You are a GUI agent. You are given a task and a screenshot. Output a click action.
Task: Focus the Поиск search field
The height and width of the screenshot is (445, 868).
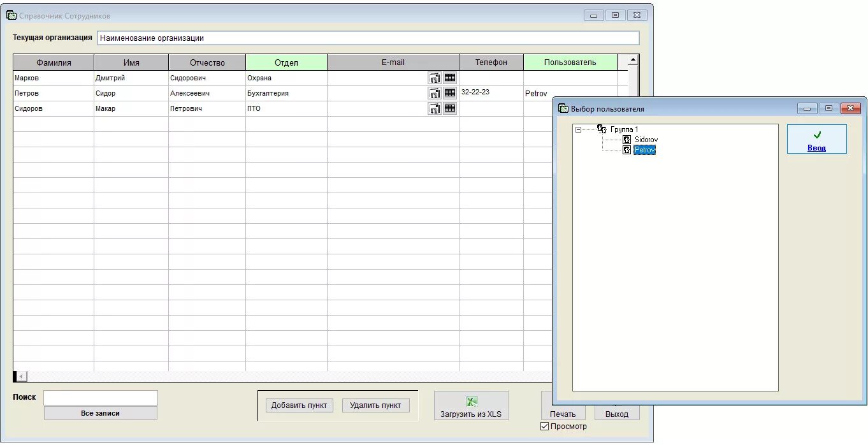tap(100, 398)
